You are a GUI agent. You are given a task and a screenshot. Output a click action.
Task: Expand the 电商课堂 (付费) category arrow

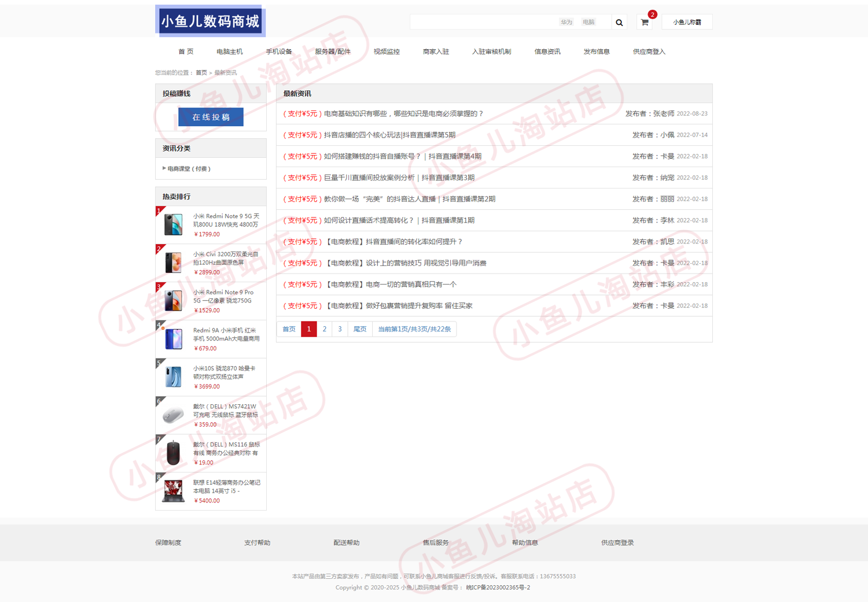click(164, 168)
